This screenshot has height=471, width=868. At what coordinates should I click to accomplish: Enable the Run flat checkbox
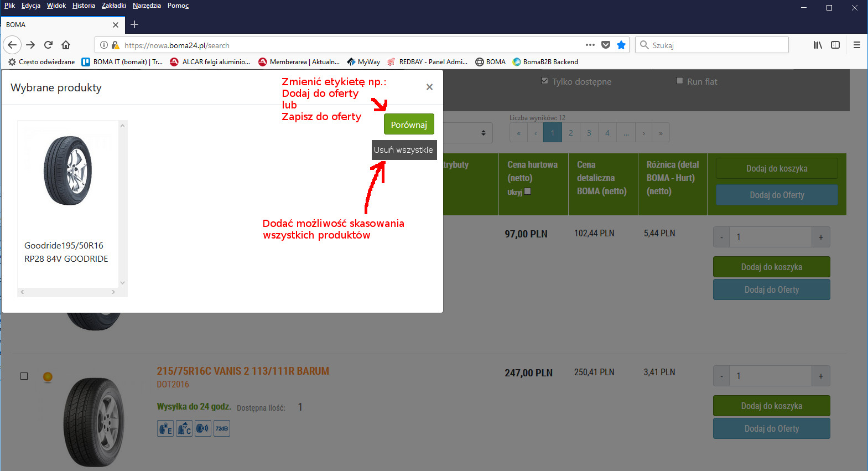679,81
